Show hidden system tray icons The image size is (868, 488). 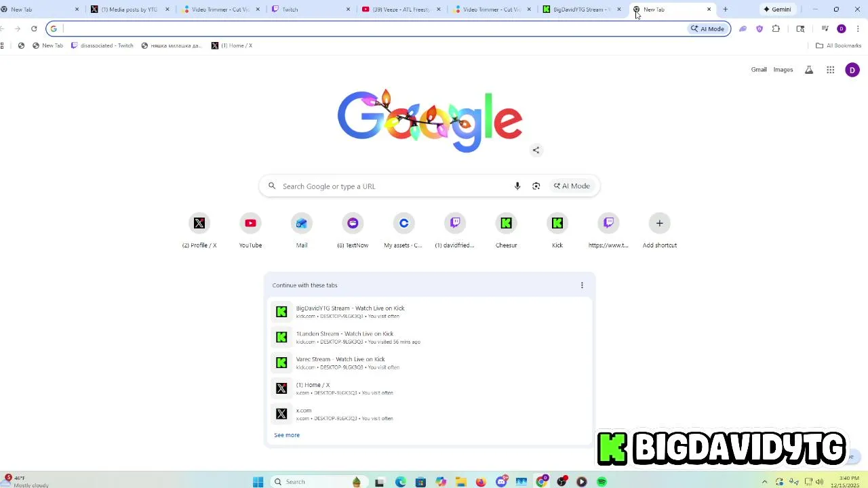(x=765, y=482)
